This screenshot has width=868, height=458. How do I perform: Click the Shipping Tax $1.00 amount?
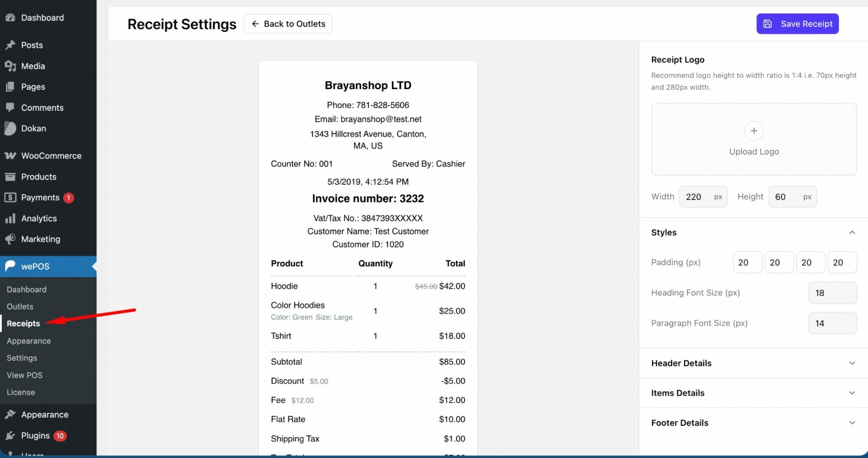454,439
